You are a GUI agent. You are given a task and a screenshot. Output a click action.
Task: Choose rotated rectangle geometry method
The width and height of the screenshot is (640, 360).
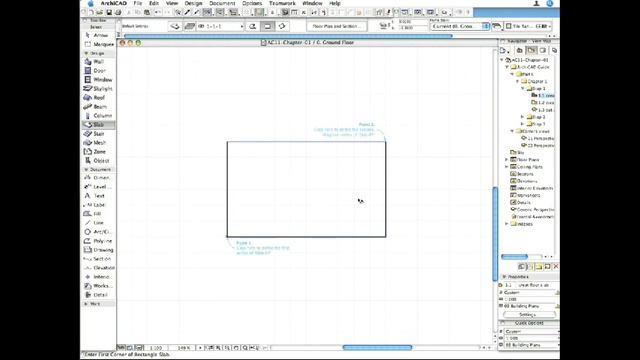click(x=282, y=26)
